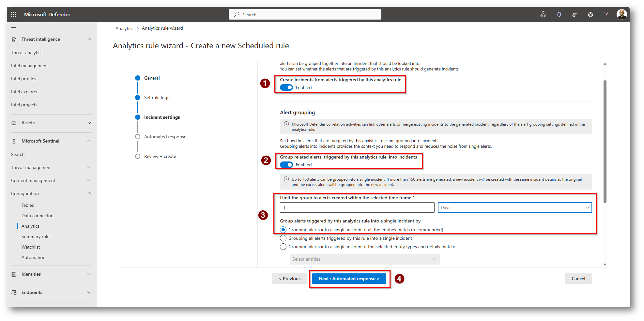Open Summary rules under Configuration
The width and height of the screenshot is (644, 321).
coord(37,237)
